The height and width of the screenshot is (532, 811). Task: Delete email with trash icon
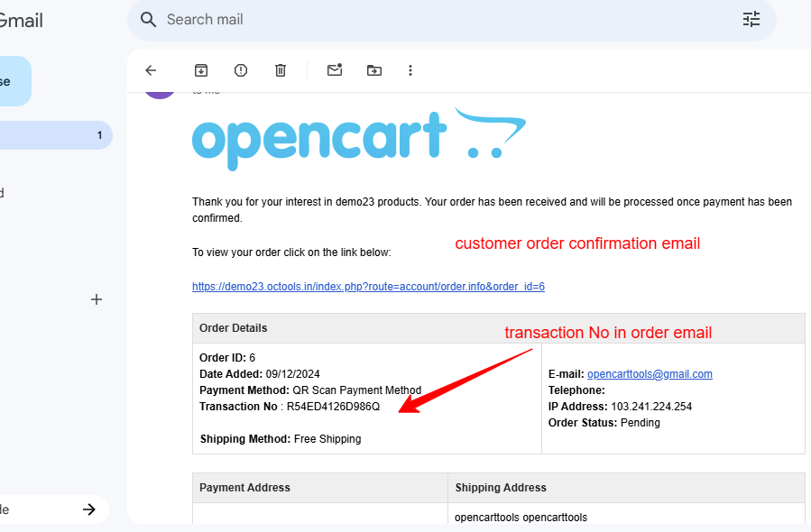coord(281,70)
